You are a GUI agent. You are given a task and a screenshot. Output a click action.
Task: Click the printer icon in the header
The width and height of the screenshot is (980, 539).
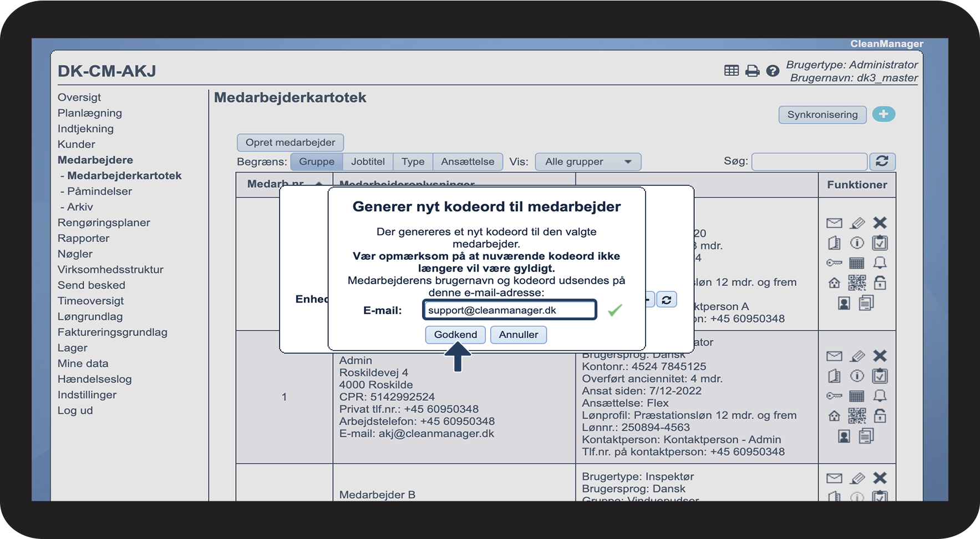(x=752, y=70)
